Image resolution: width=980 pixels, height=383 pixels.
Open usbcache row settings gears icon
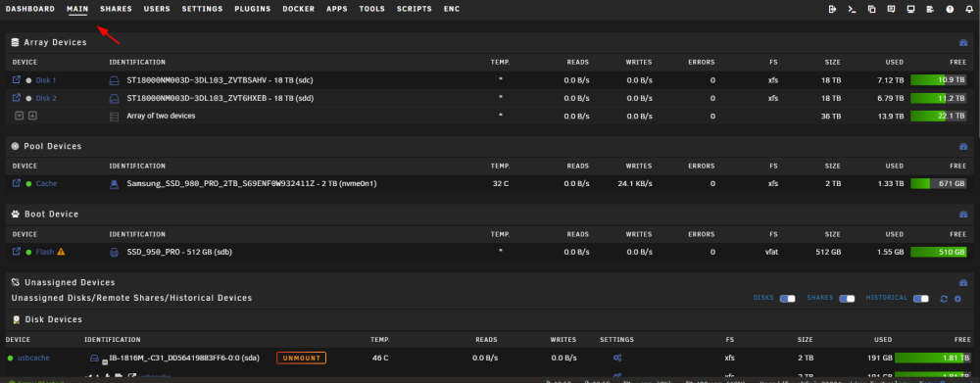(616, 358)
